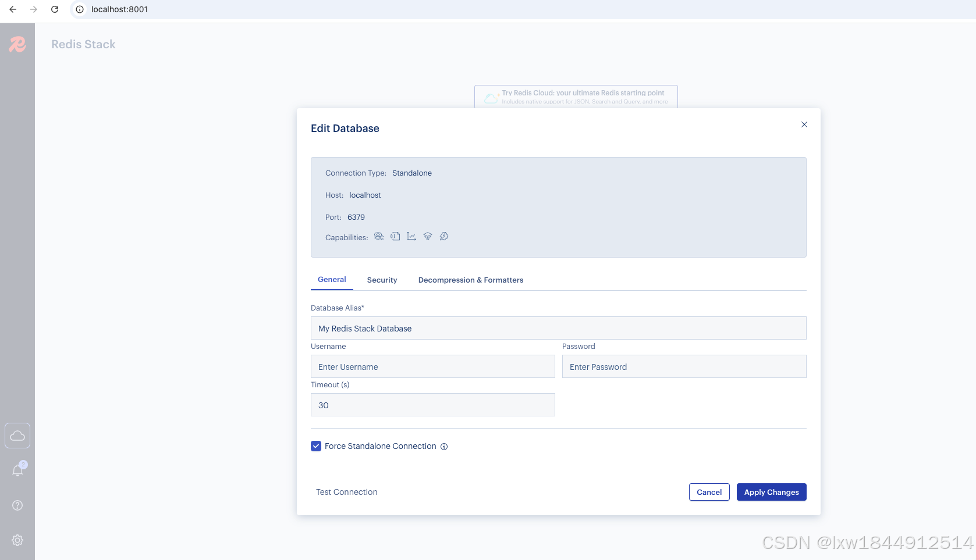Click the site info icon in the address bar

[80, 9]
